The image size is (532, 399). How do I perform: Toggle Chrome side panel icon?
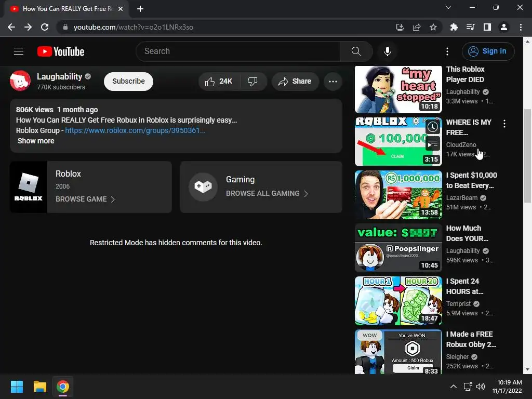point(487,27)
